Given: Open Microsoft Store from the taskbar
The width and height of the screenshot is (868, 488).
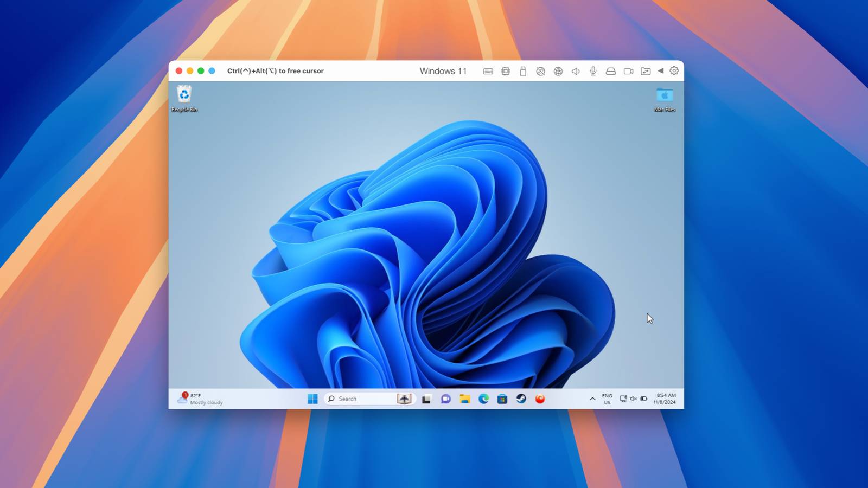Looking at the screenshot, I should click(502, 399).
